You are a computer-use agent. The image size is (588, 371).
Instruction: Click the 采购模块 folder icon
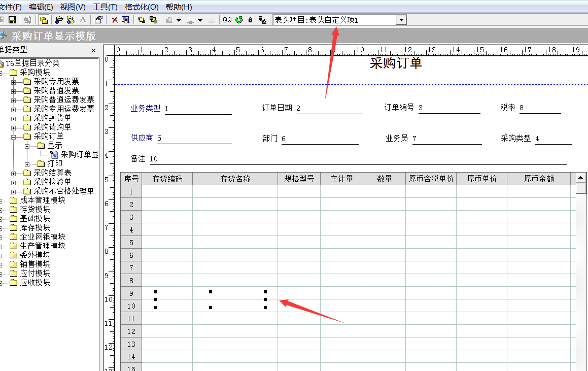tap(14, 72)
